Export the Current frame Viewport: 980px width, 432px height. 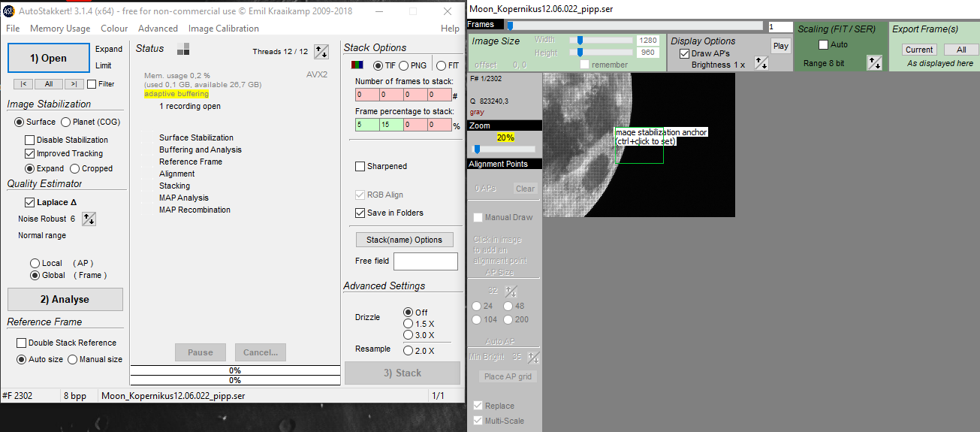point(919,50)
